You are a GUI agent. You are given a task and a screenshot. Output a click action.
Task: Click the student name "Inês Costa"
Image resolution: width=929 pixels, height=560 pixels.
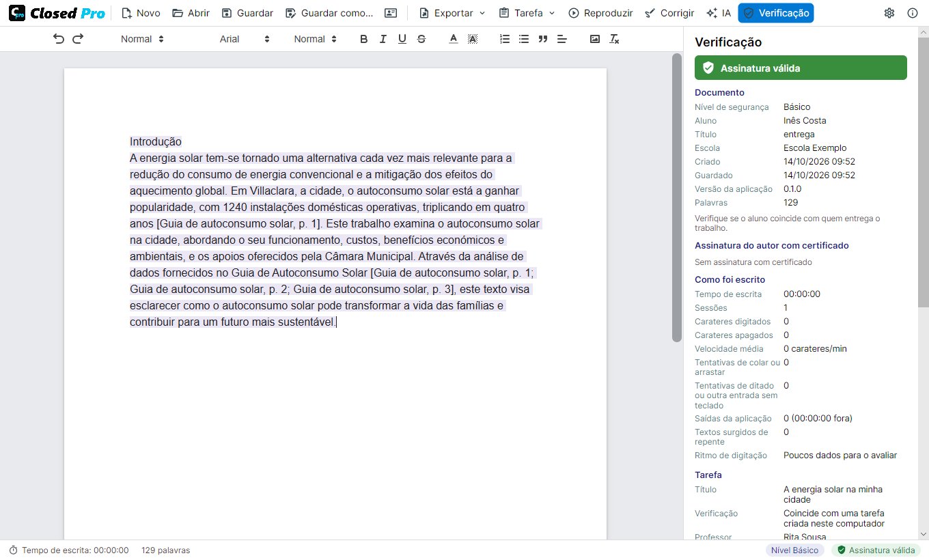(x=805, y=120)
